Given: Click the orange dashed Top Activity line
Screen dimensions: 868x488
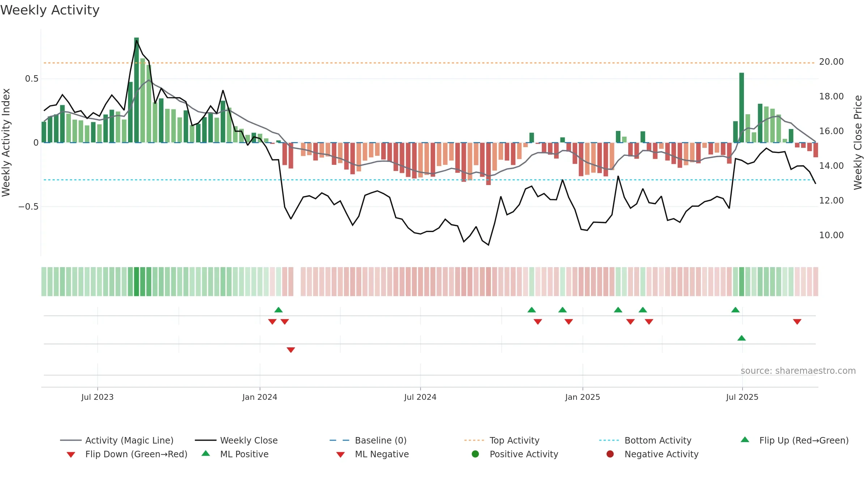Looking at the screenshot, I should [429, 63].
